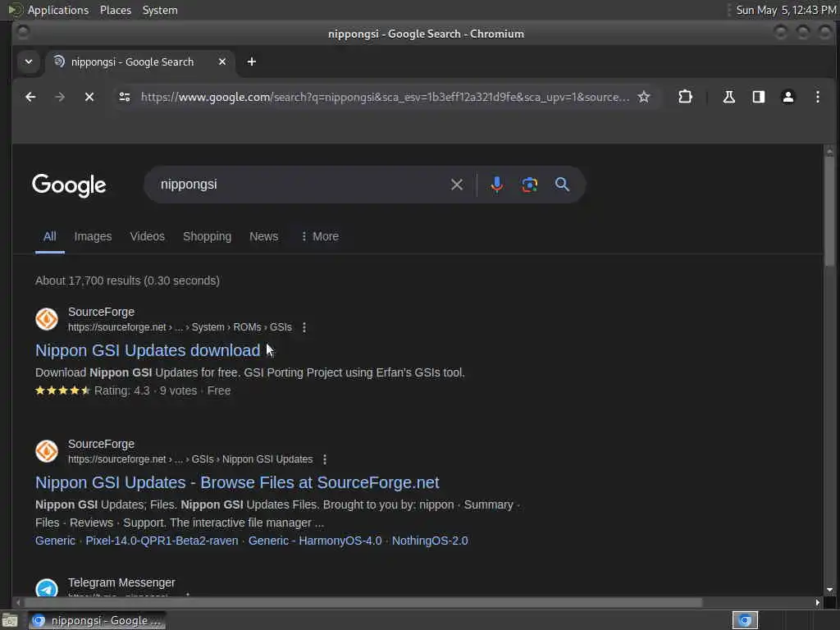Viewport: 840px width, 630px height.
Task: Click scroll-right arrow on horizontal scrollbar
Action: click(x=817, y=603)
